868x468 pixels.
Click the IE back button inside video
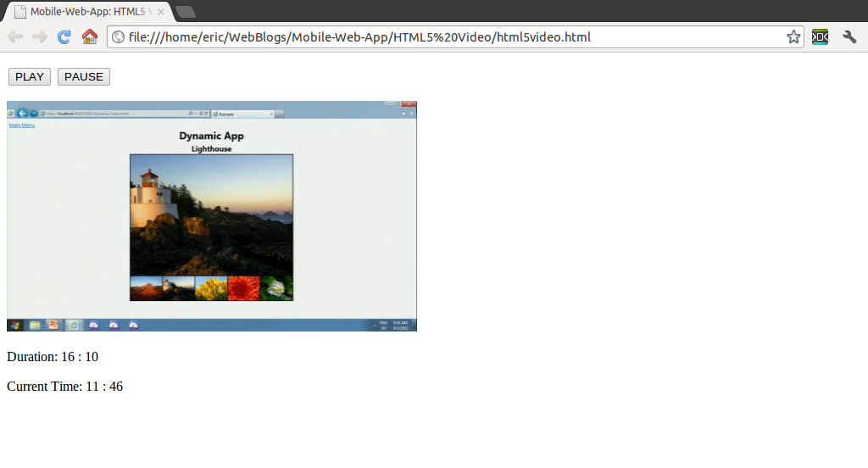pyautogui.click(x=22, y=113)
